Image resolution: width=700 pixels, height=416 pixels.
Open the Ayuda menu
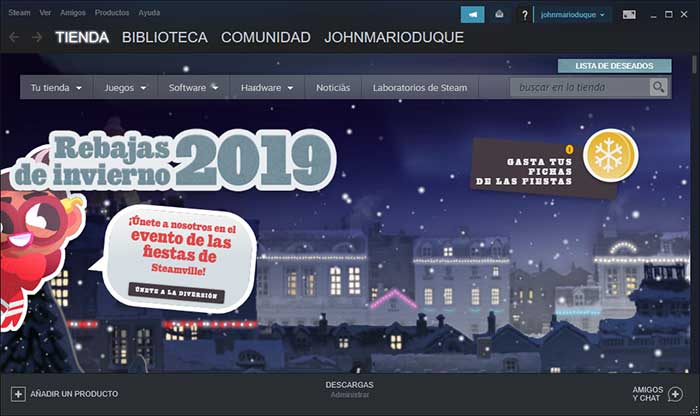149,12
